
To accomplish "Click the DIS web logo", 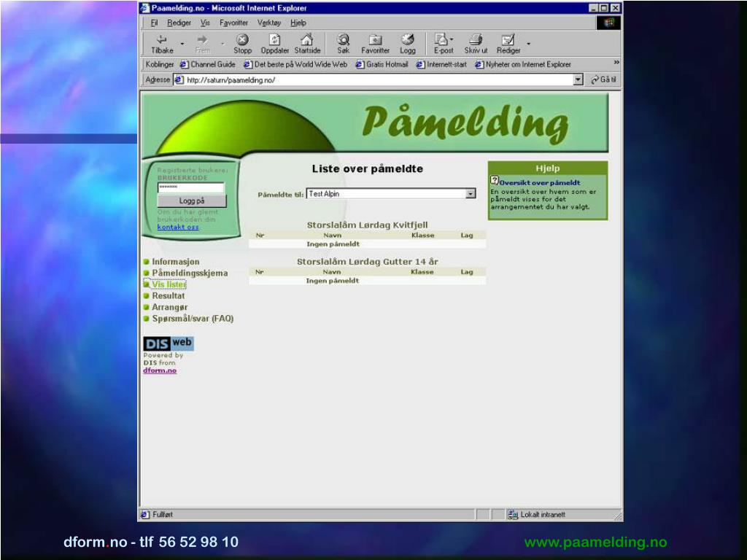I will [x=169, y=343].
